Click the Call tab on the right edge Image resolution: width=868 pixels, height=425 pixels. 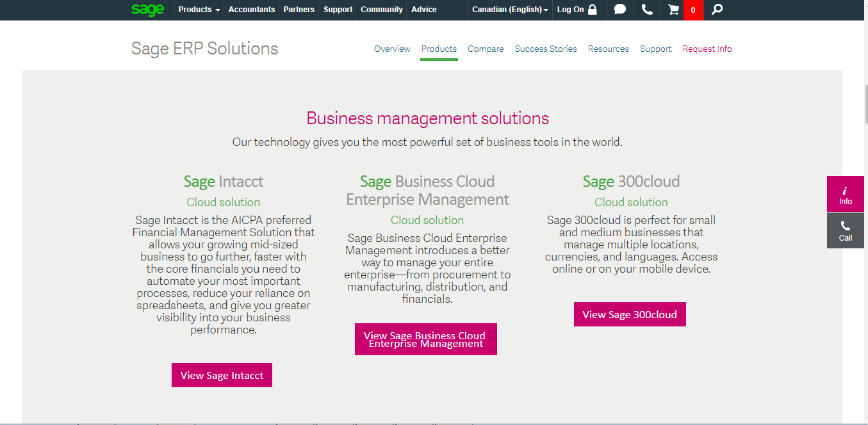click(x=845, y=230)
